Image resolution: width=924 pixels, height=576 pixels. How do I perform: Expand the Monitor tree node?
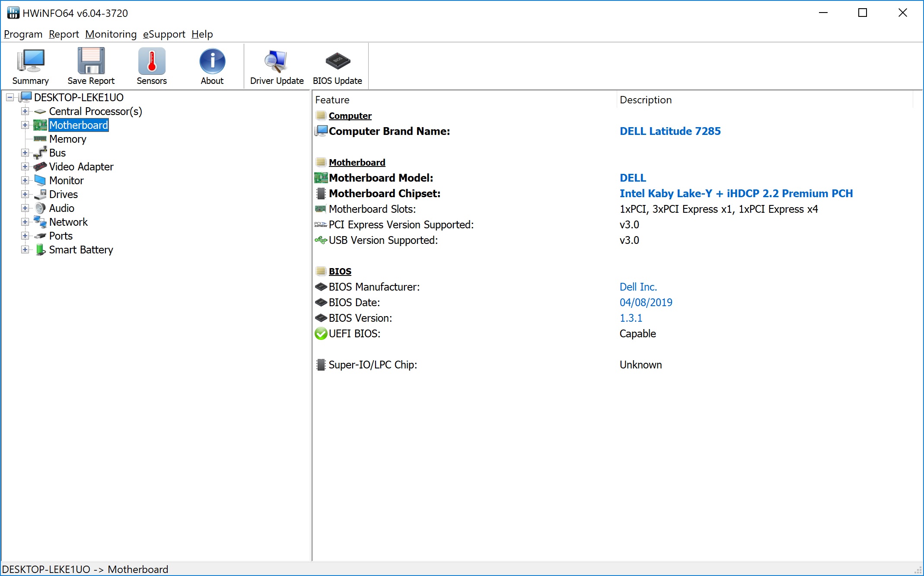point(25,180)
